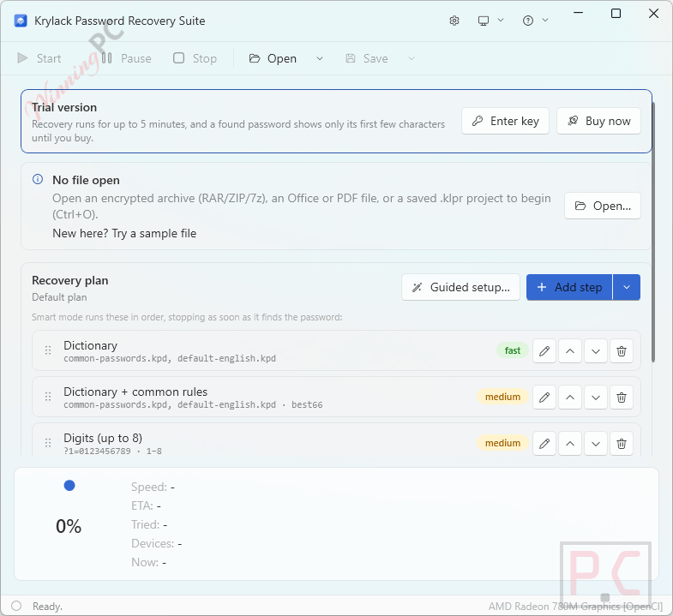
Task: Click the Recovery plan heading
Action: [x=70, y=280]
